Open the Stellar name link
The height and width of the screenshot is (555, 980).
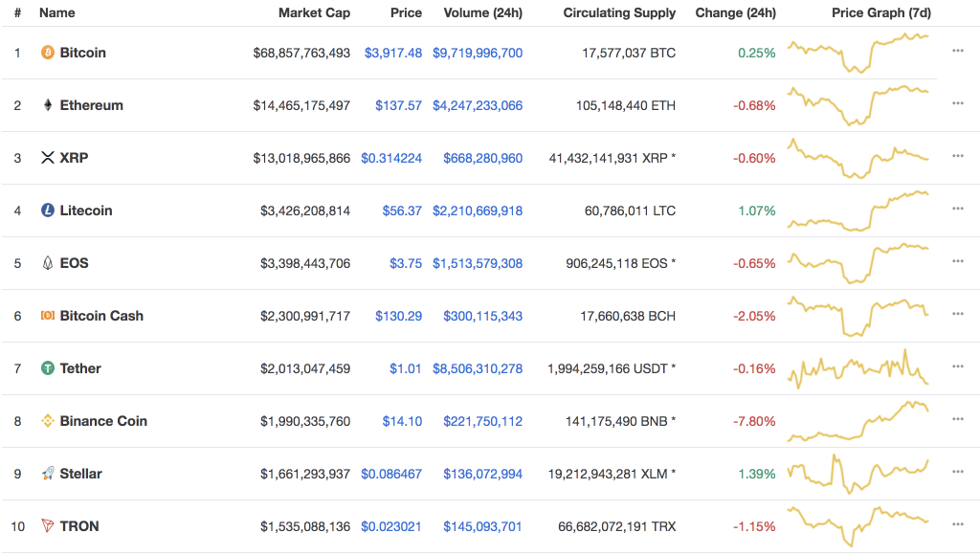81,473
